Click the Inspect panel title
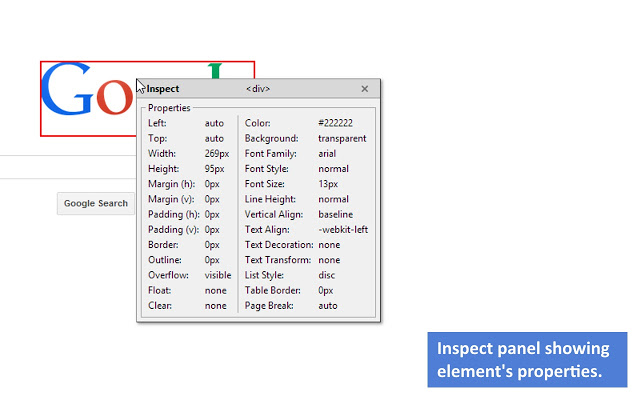 (x=162, y=89)
